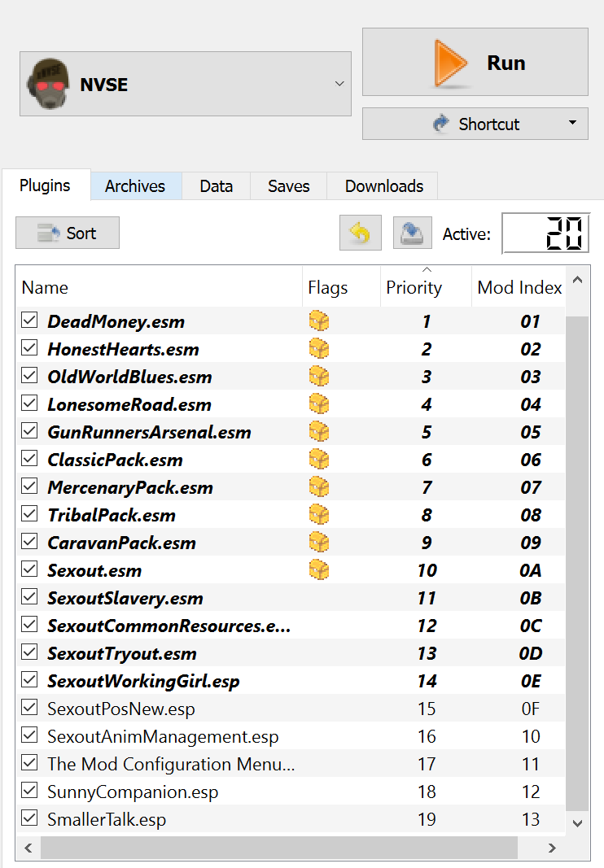Click the restore backup yellow arrow icon
This screenshot has height=868, width=604.
click(x=360, y=233)
